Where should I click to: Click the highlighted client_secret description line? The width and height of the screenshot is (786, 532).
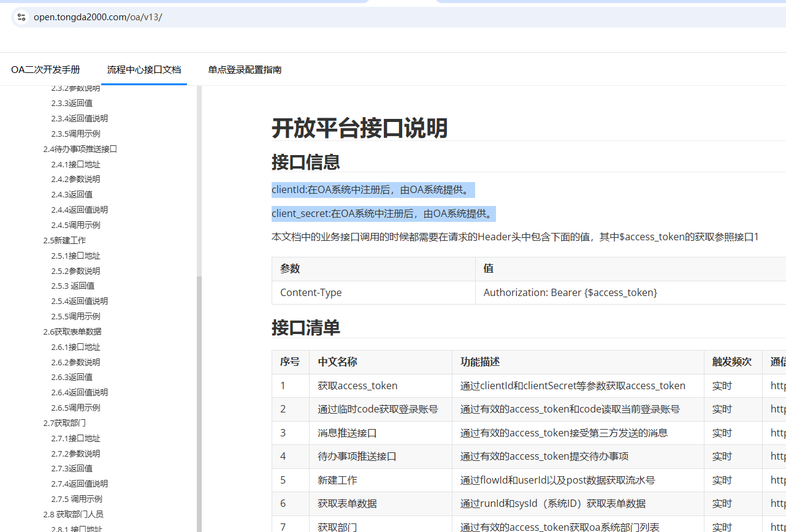tap(383, 214)
